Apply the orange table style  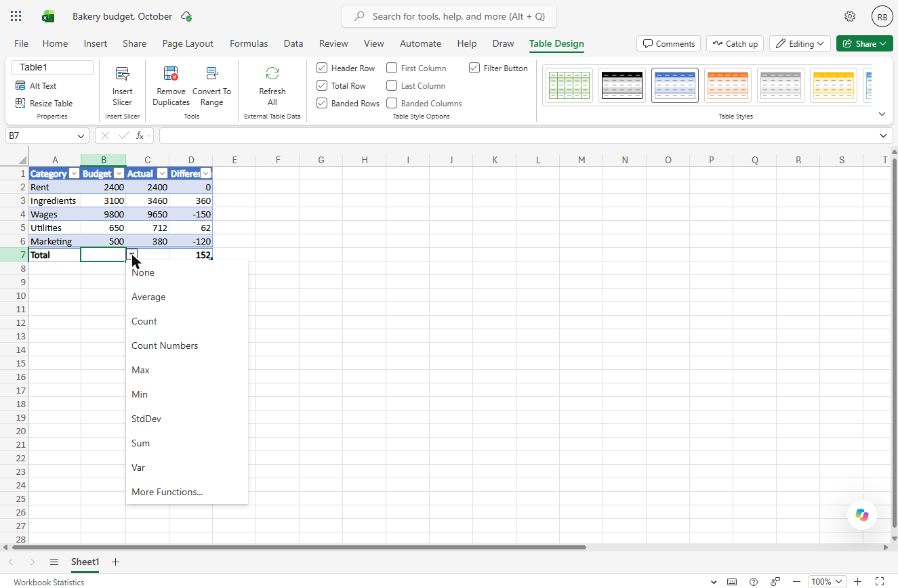(x=728, y=85)
